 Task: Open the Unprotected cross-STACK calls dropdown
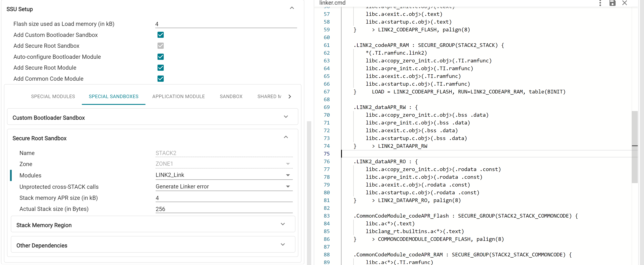288,186
